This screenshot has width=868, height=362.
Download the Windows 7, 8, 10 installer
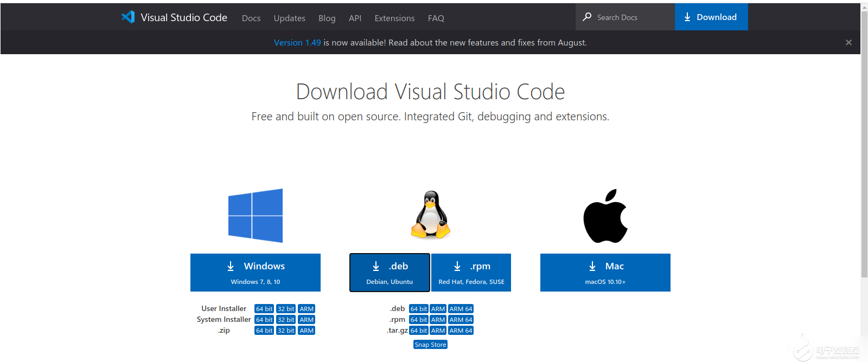coord(256,273)
